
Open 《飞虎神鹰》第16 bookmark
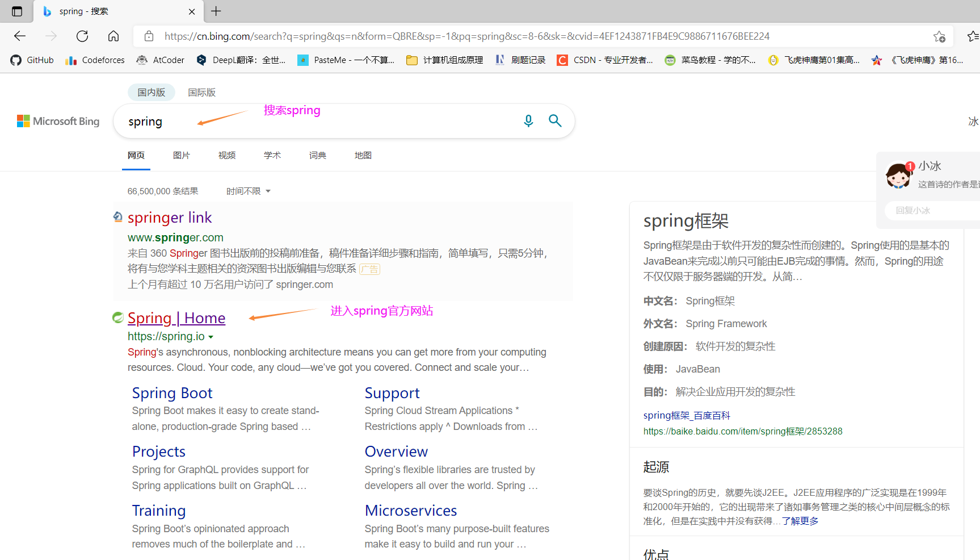tap(918, 60)
